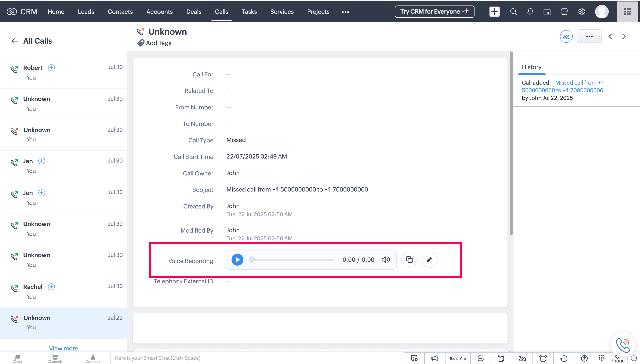Open the Contacts module tab
Viewport: 640px width, 364px height.
[120, 12]
